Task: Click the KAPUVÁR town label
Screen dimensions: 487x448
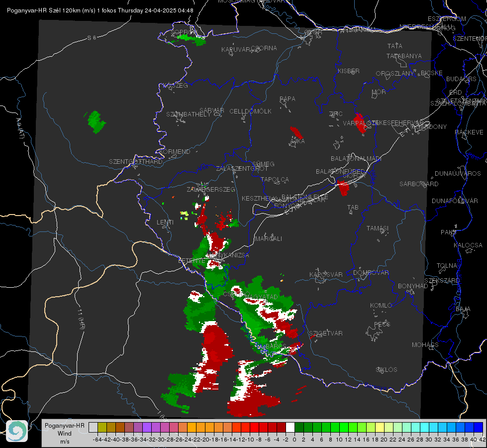Action: coord(236,50)
